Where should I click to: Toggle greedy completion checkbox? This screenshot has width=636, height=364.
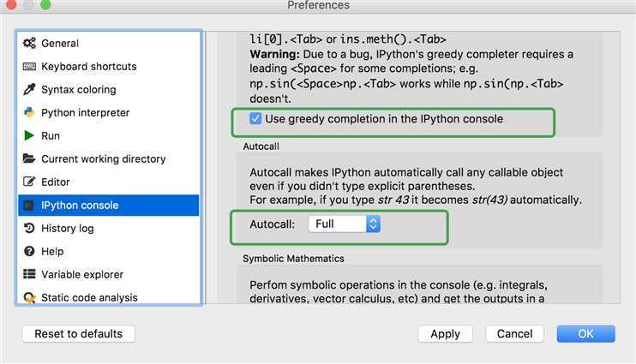pyautogui.click(x=255, y=118)
